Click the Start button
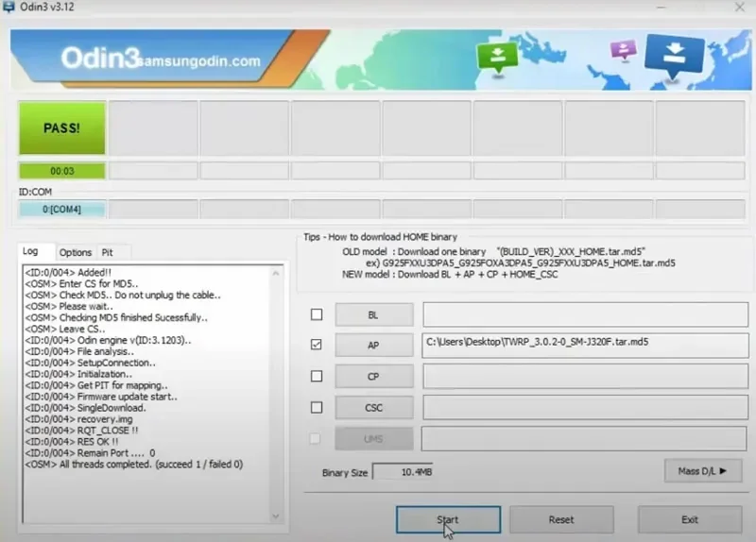The image size is (756, 542). [448, 519]
